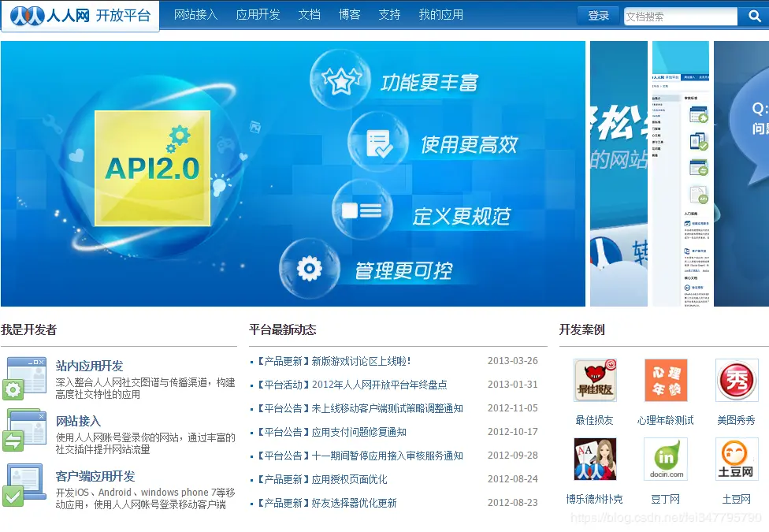Open the 博乐德州扑克 app icon
The width and height of the screenshot is (769, 532).
tap(595, 459)
